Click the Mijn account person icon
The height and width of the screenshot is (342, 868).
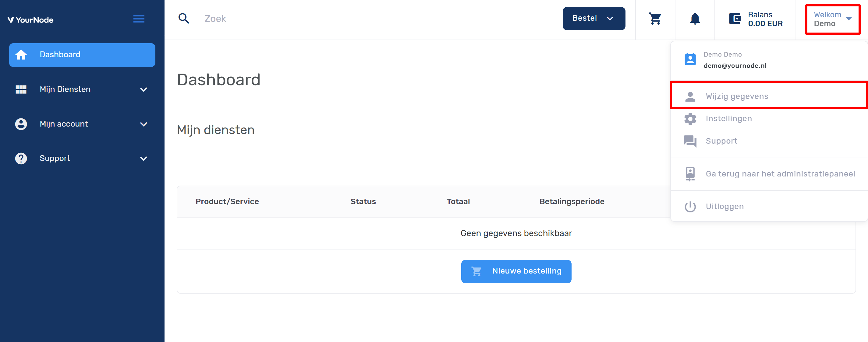point(21,124)
